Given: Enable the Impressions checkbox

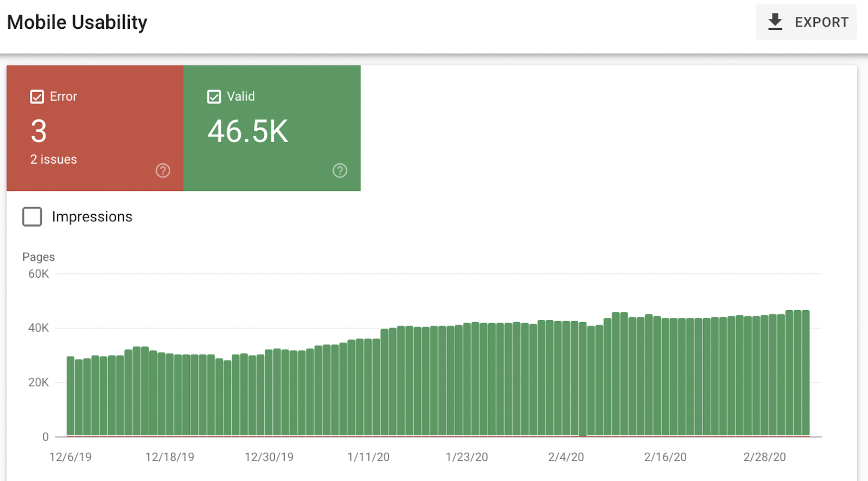Looking at the screenshot, I should click(33, 216).
